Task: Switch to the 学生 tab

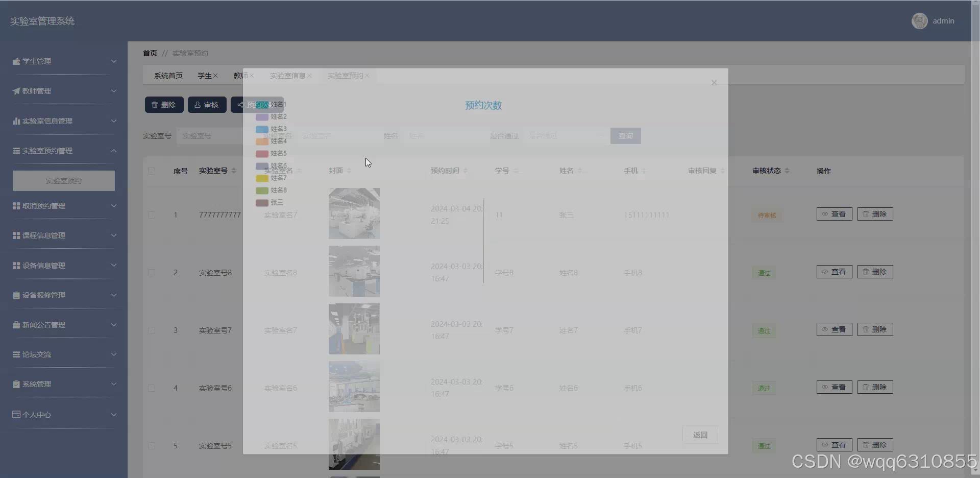Action: [205, 76]
